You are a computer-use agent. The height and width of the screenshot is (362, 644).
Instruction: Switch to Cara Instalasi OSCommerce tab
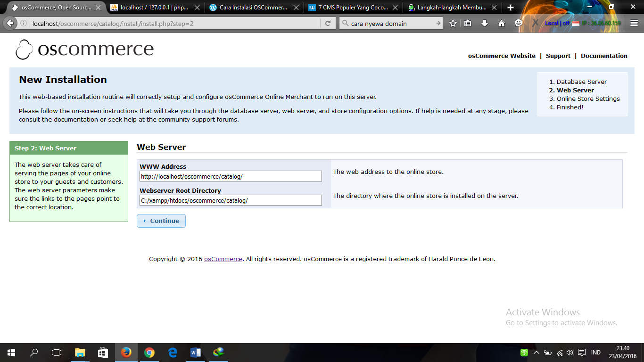(253, 8)
